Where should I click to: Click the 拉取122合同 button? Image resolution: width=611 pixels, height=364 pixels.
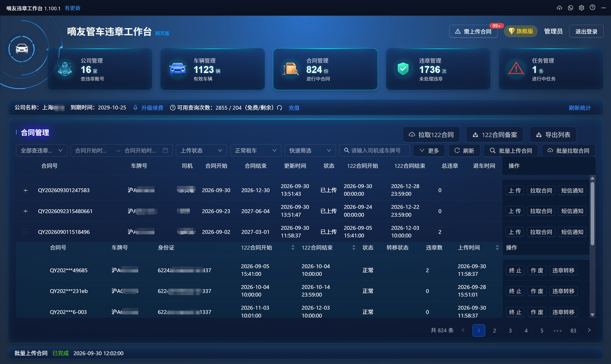pyautogui.click(x=432, y=135)
